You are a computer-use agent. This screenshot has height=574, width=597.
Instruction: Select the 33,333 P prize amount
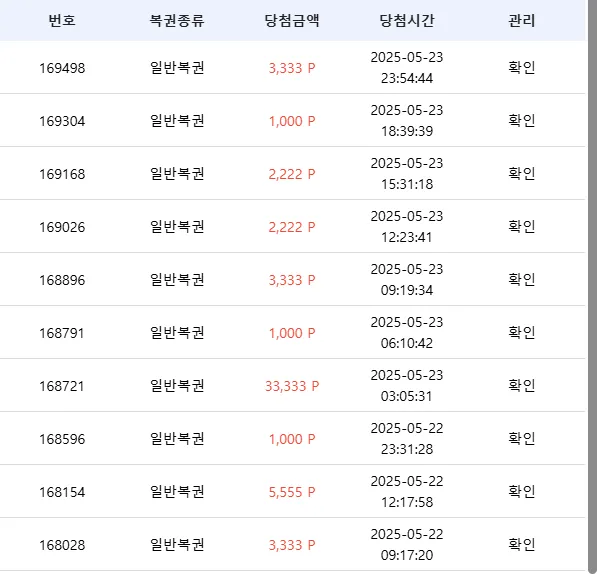[292, 386]
